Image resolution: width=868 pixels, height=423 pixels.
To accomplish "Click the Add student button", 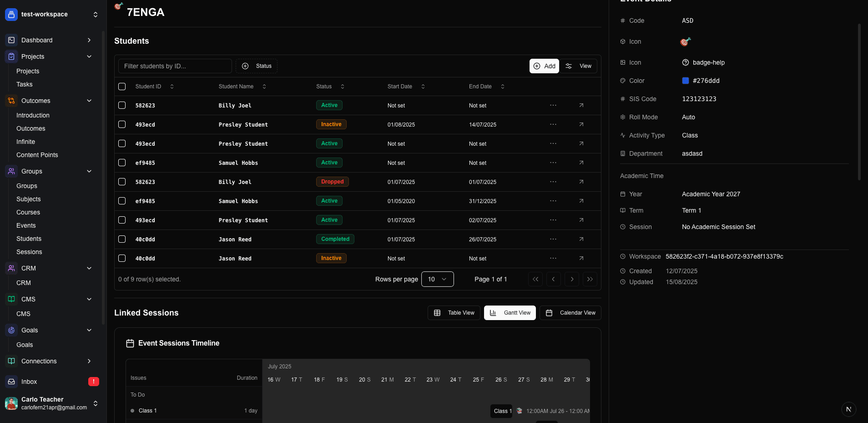I will coord(544,66).
